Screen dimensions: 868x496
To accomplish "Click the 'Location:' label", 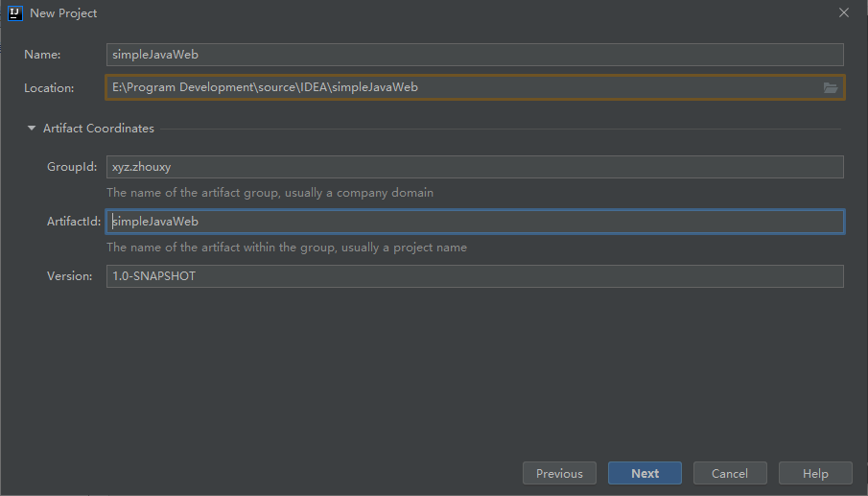I will click(x=49, y=88).
